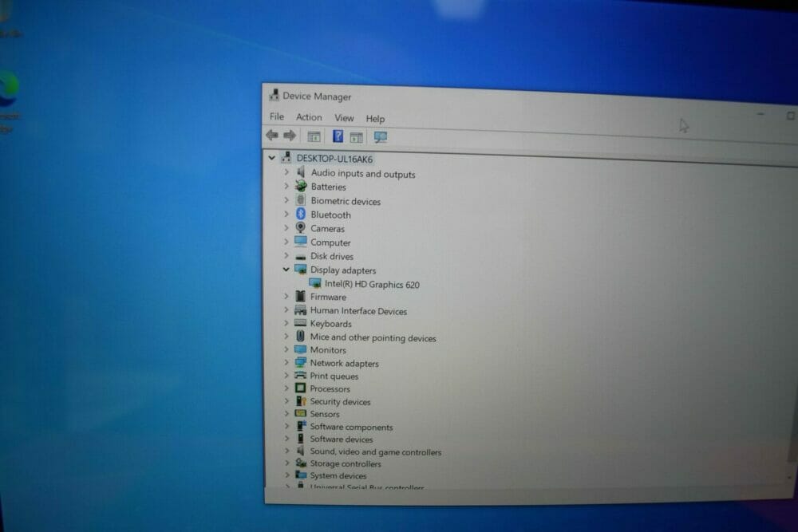Click the Forward arrow toolbar icon
The height and width of the screenshot is (532, 798).
tap(290, 136)
